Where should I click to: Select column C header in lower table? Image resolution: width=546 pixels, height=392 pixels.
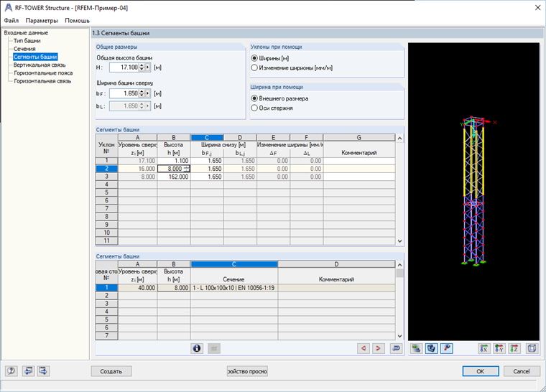coord(234,264)
